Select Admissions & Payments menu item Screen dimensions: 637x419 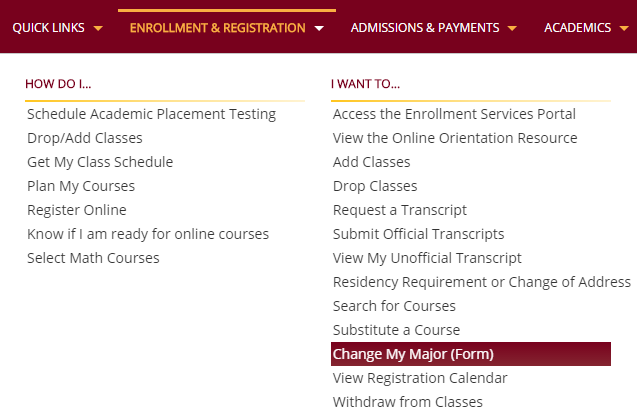[x=425, y=28]
